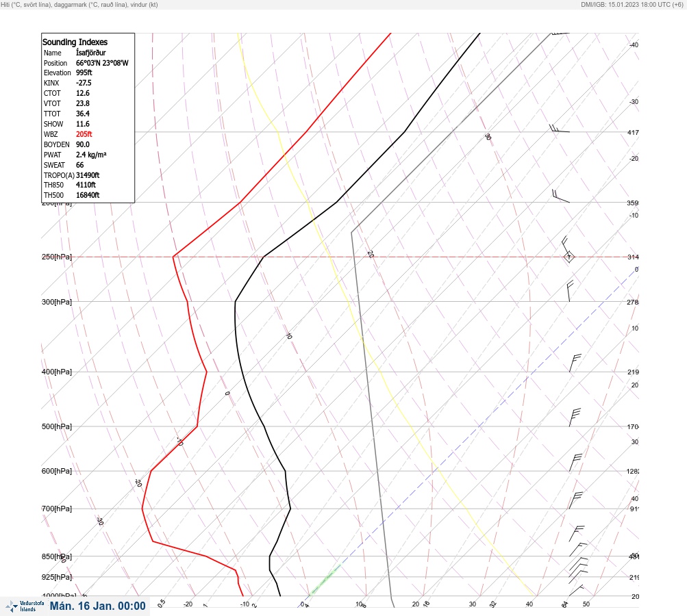The height and width of the screenshot is (616, 687).
Task: Click the Vedurstofa Islands logo
Action: pos(25,606)
